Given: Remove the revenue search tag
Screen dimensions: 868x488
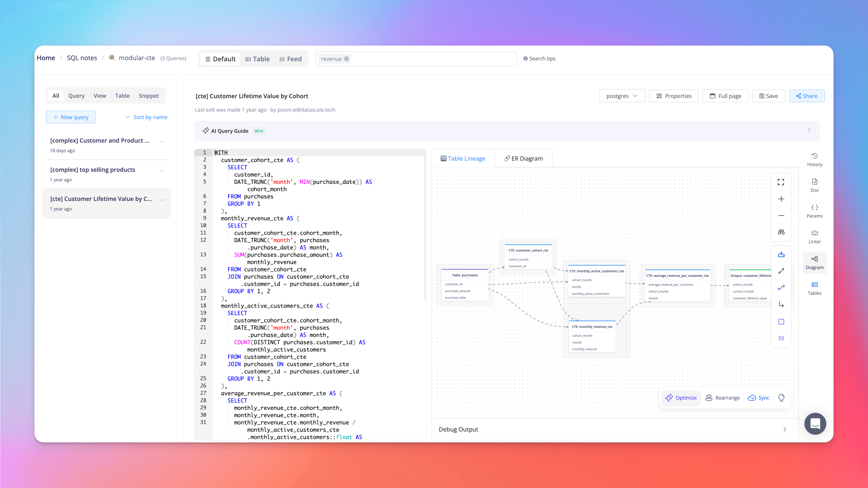Looking at the screenshot, I should 346,59.
